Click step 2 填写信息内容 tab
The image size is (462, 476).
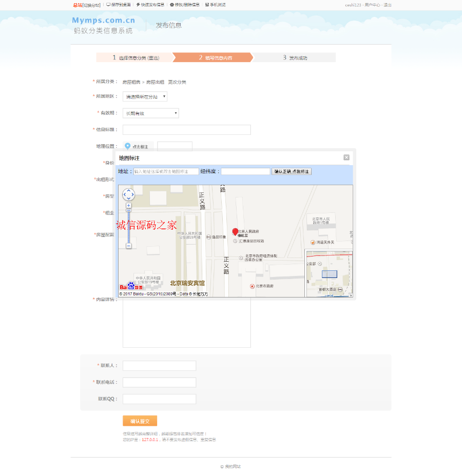coord(214,57)
